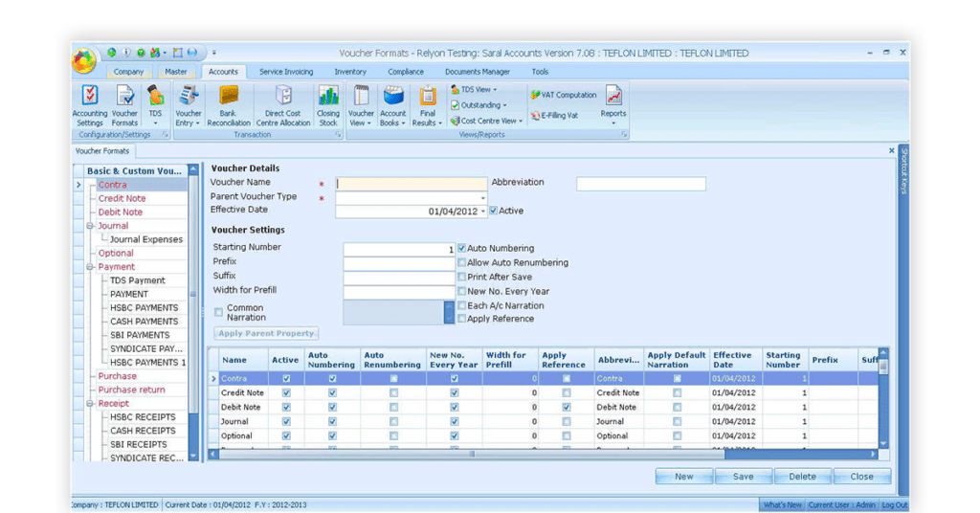
Task: Click the New button
Action: 683,476
